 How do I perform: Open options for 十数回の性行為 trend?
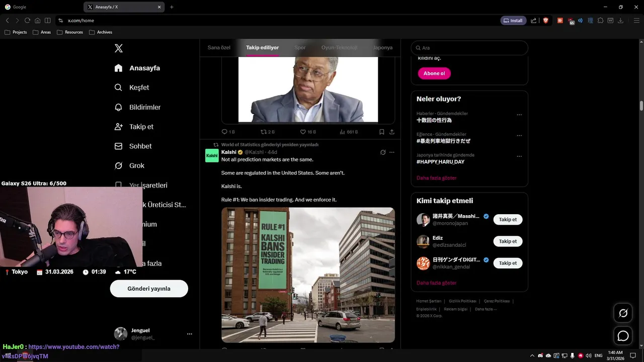(519, 115)
